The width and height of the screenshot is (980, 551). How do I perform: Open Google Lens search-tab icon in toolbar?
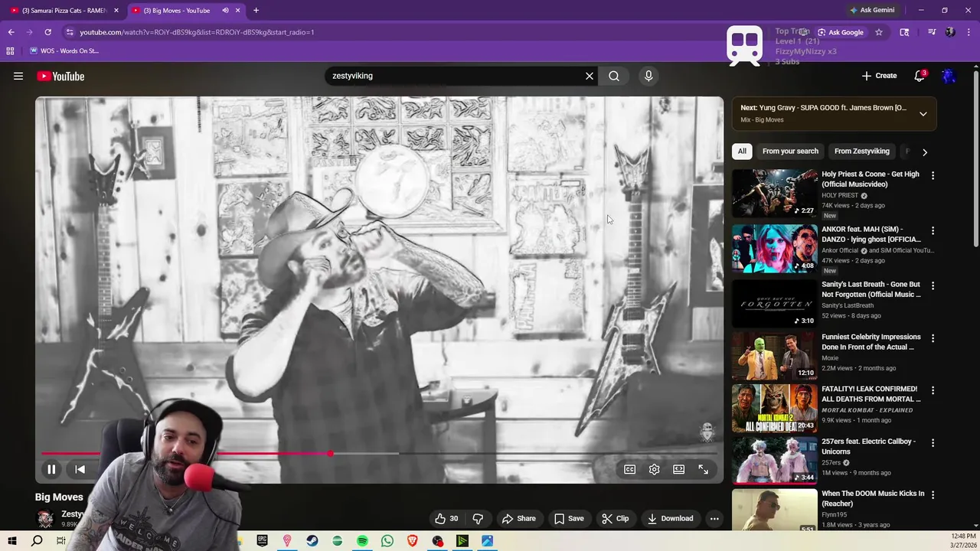point(904,32)
